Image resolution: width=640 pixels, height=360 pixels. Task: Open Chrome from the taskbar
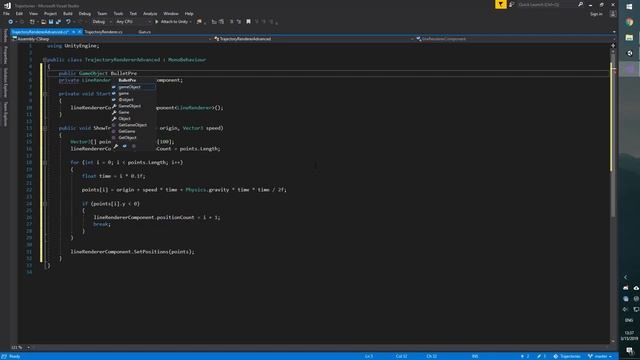(x=629, y=22)
